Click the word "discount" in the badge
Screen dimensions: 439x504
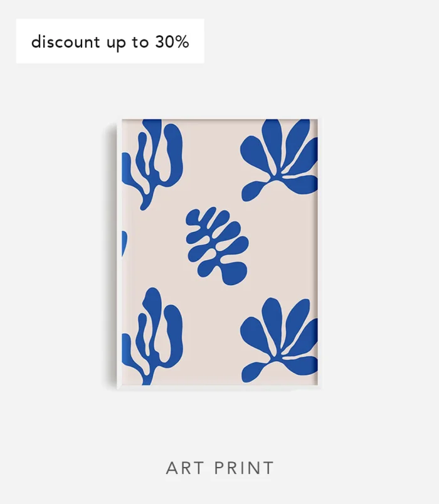coord(65,42)
